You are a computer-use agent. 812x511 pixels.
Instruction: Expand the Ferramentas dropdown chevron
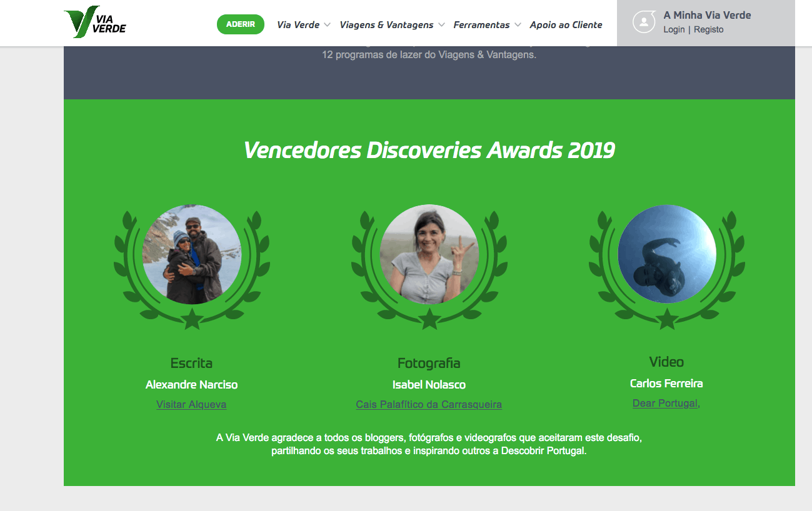(518, 25)
